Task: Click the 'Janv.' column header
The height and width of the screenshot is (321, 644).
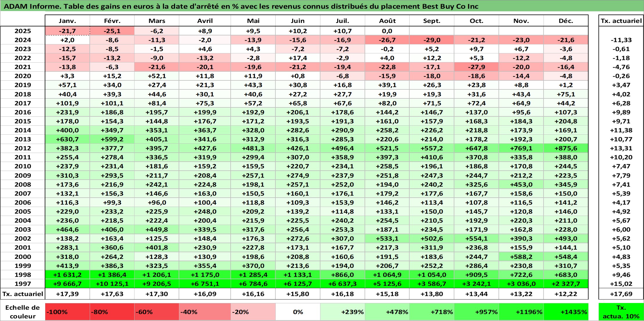Action: (67, 21)
